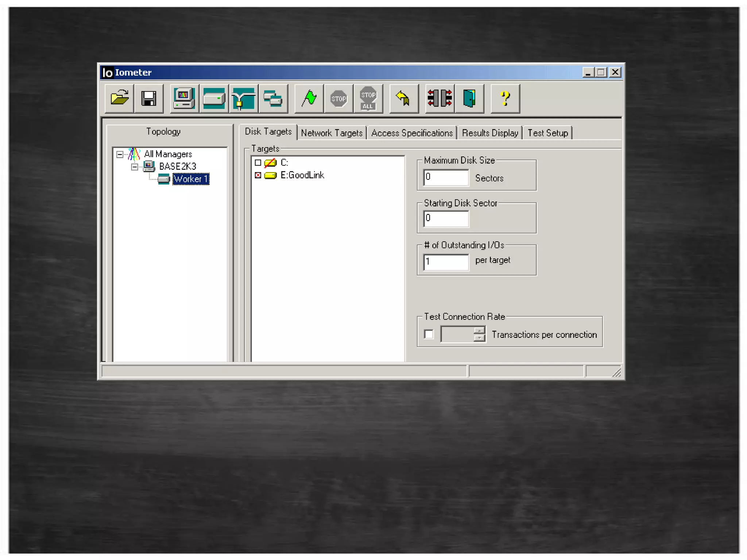Click the Save floppy disk icon
The height and width of the screenshot is (560, 747).
point(149,98)
